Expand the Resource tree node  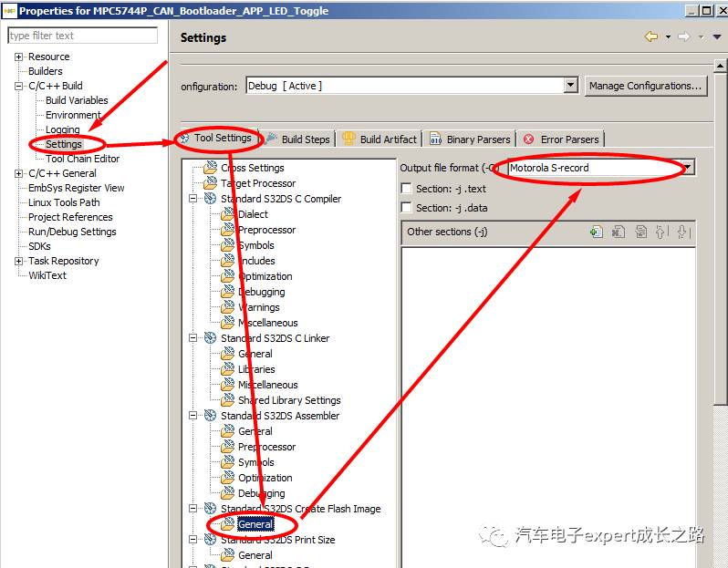(x=18, y=57)
